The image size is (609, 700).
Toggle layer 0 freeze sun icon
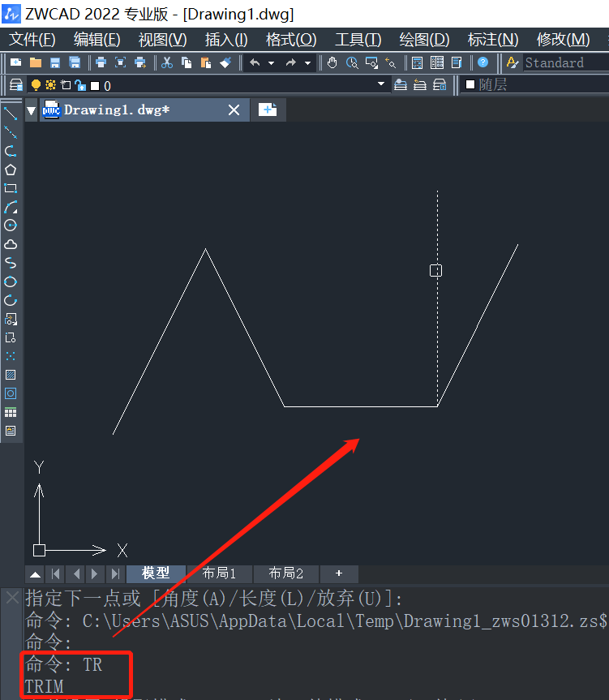51,85
